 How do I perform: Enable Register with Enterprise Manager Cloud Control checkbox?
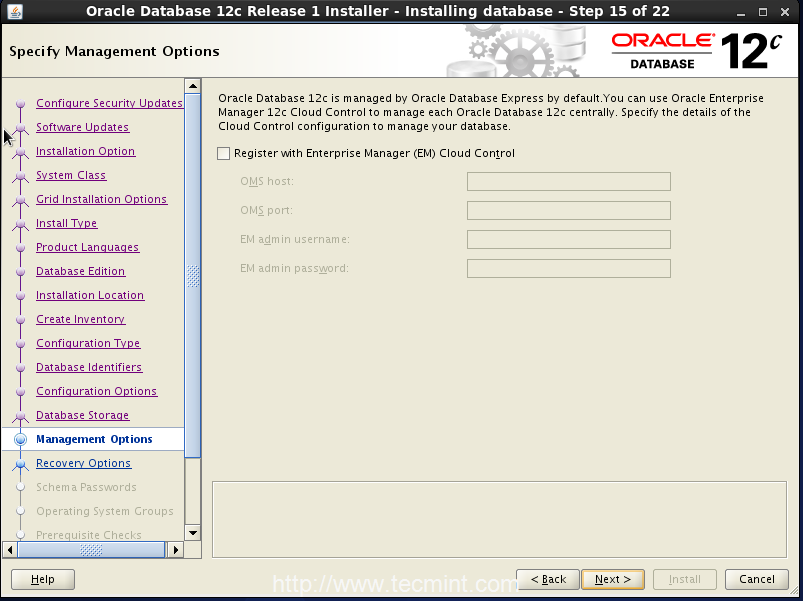pyautogui.click(x=223, y=154)
